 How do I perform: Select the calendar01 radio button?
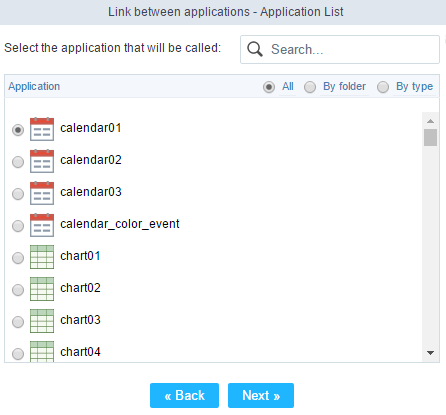coord(18,130)
